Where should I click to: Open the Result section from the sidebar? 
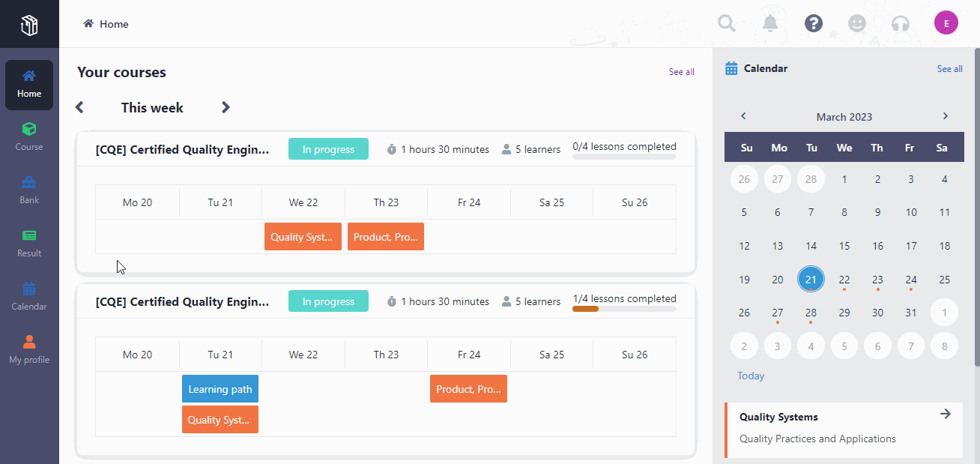28,242
